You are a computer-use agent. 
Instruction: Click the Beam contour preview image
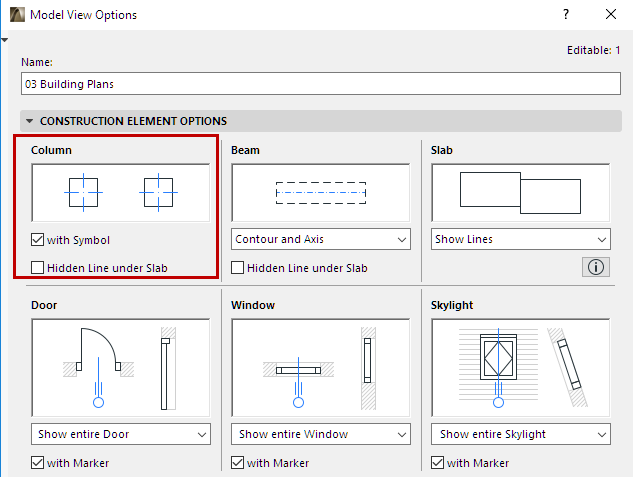tap(321, 192)
